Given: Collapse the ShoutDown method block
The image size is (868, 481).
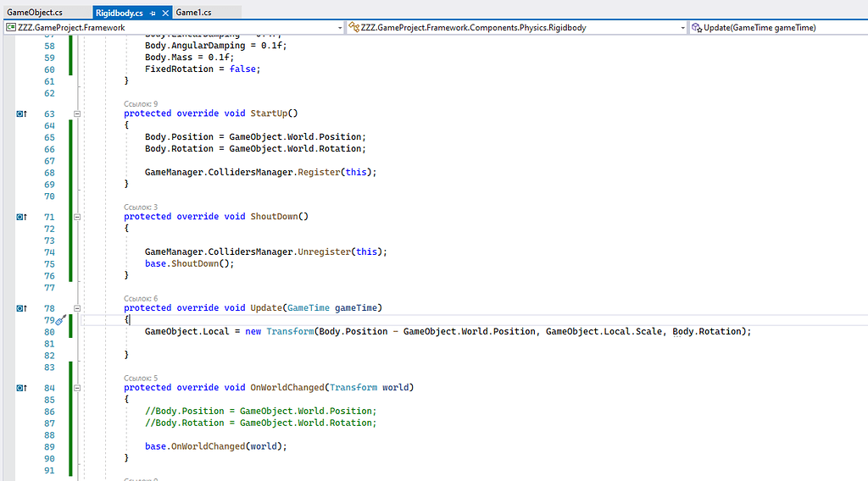Looking at the screenshot, I should 77,217.
